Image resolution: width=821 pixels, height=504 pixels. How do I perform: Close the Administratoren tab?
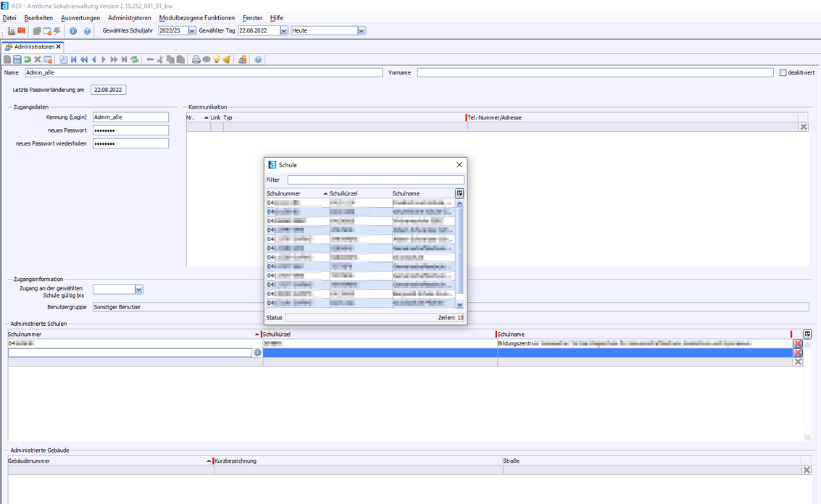[59, 46]
